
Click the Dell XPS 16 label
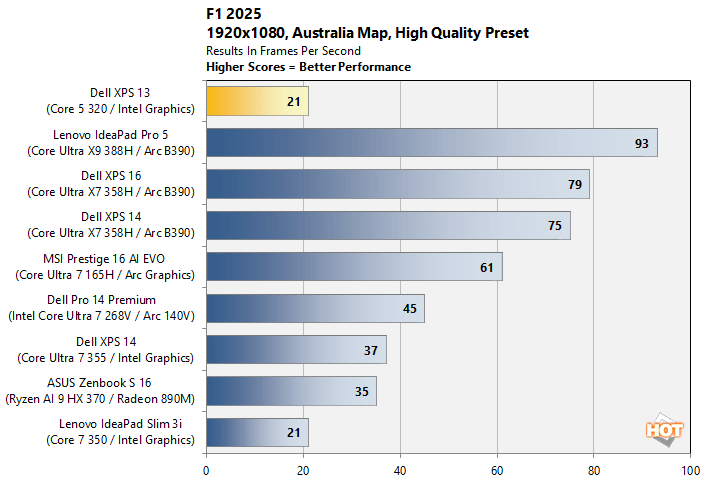111,184
